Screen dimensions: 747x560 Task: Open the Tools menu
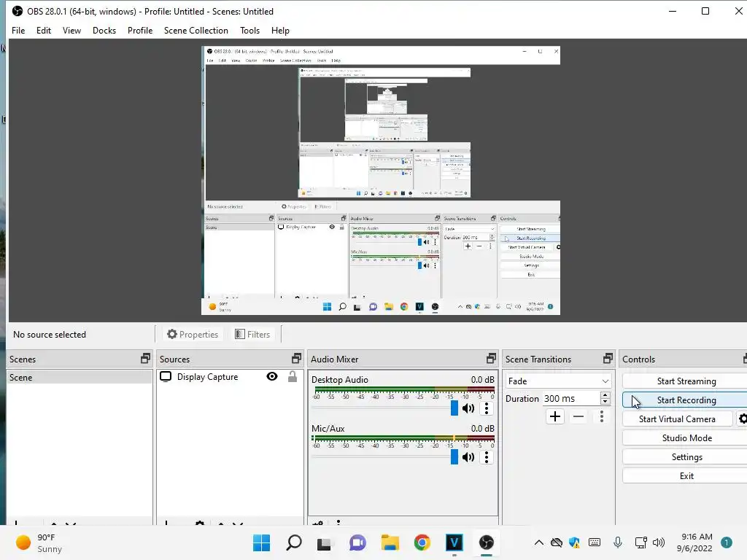coord(249,31)
